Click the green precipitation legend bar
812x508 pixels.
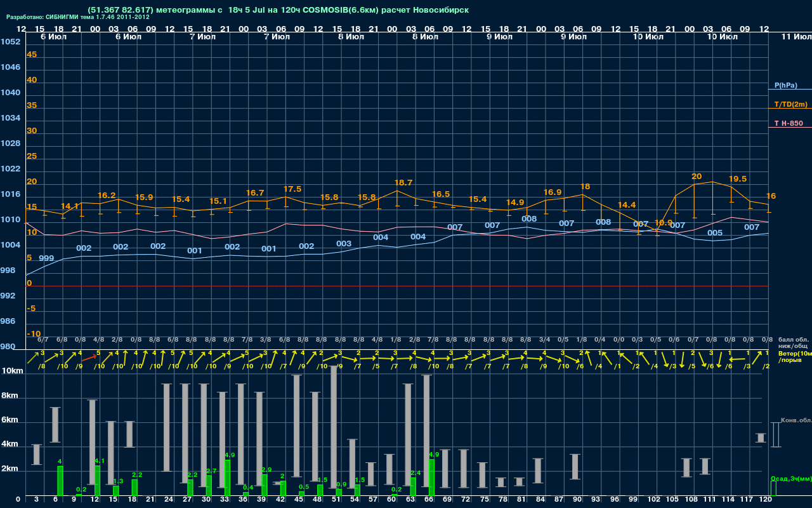pos(773,488)
